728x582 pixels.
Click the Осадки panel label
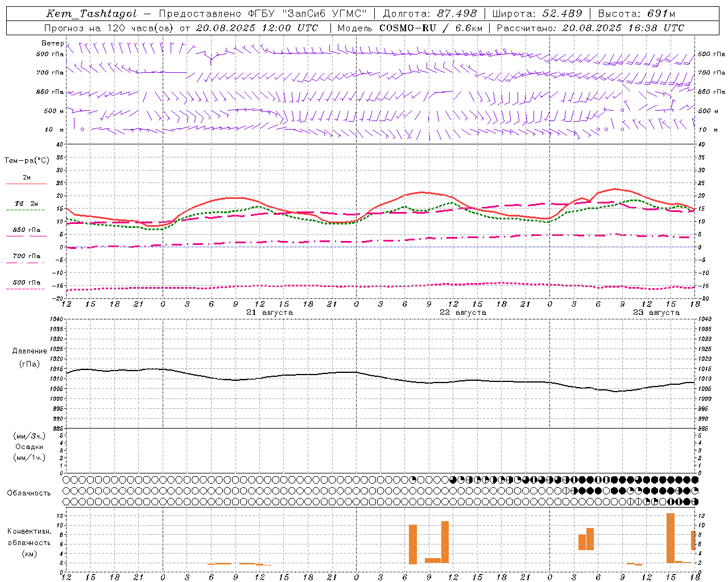click(30, 447)
